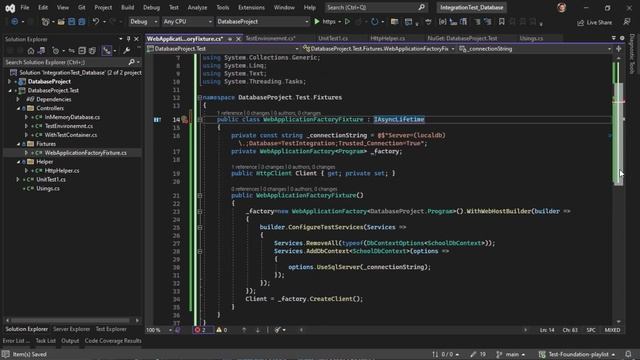Image resolution: width=640 pixels, height=360 pixels.
Task: Open the Output panel tab
Action: pyautogui.click(x=70, y=341)
